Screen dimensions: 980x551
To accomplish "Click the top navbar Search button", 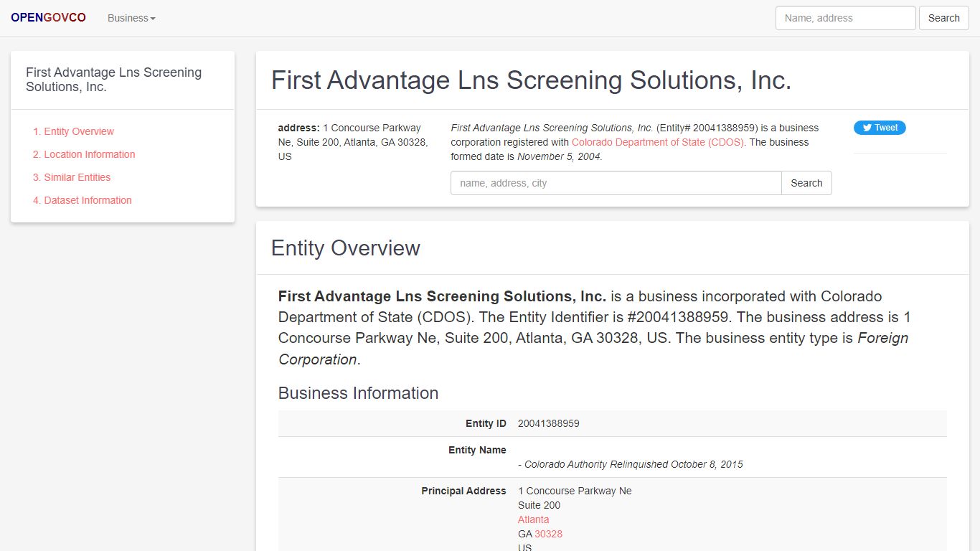I will (x=943, y=18).
